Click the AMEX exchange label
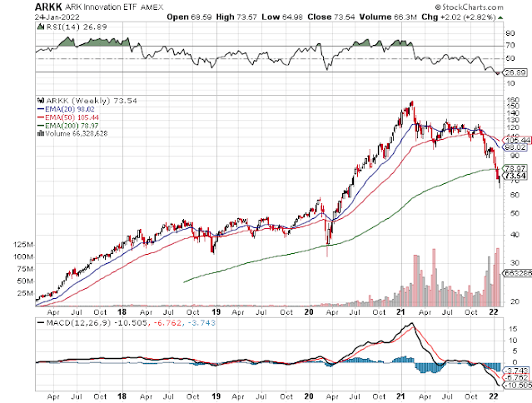 [x=152, y=7]
